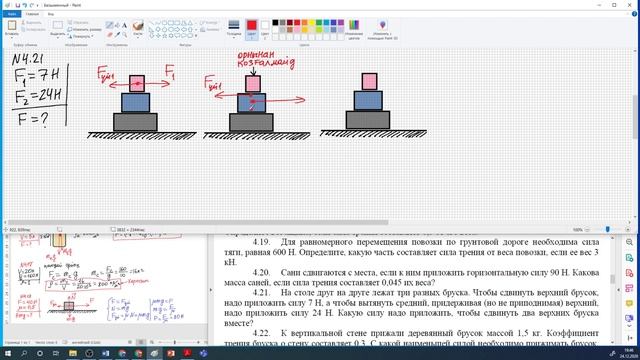Click the Paint zoom slider handle
The width and height of the screenshot is (640, 360).
(x=608, y=230)
